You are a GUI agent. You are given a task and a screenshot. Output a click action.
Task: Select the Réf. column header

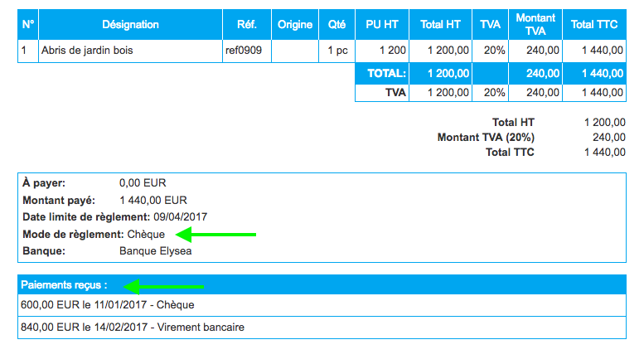246,25
